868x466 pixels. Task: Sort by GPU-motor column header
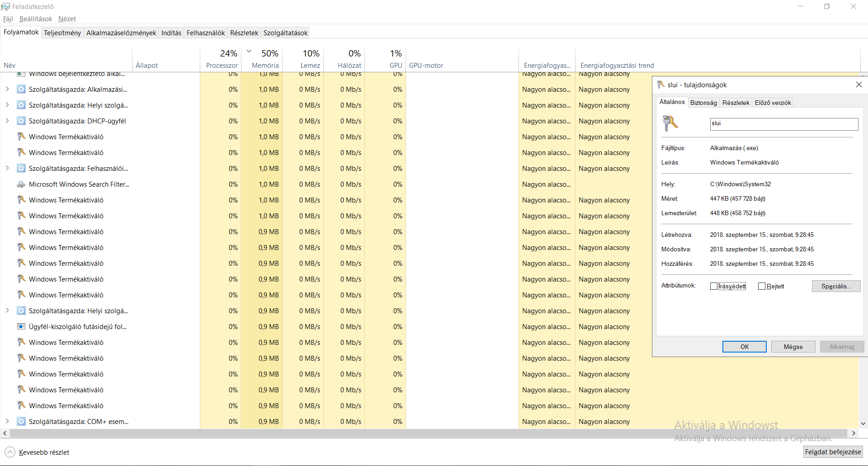point(462,59)
